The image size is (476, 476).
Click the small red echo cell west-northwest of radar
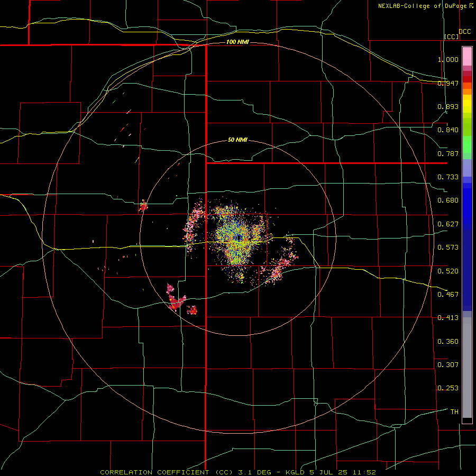[x=143, y=206]
